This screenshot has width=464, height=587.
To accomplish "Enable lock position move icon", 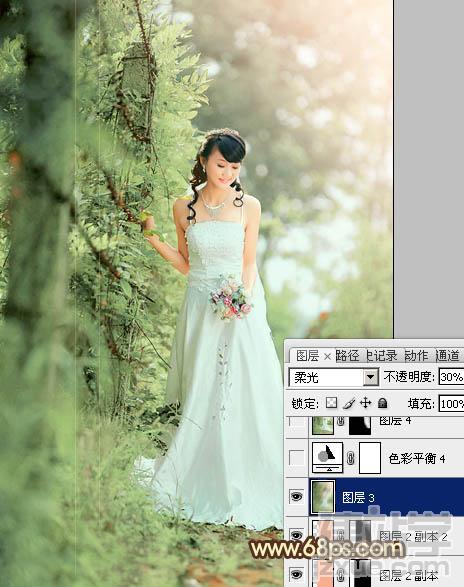I will [365, 403].
